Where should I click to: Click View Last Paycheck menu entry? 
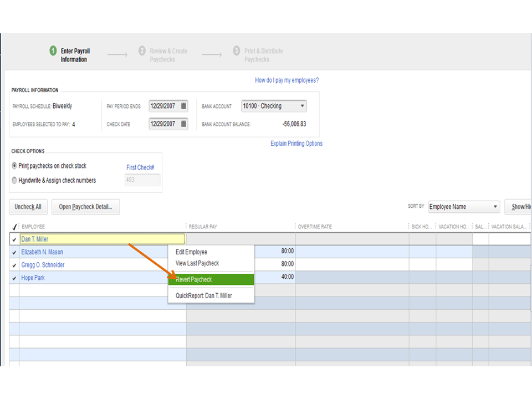(197, 263)
